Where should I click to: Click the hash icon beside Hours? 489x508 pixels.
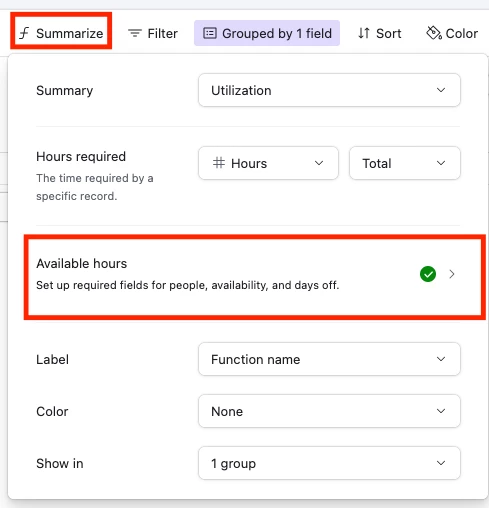tap(219, 163)
